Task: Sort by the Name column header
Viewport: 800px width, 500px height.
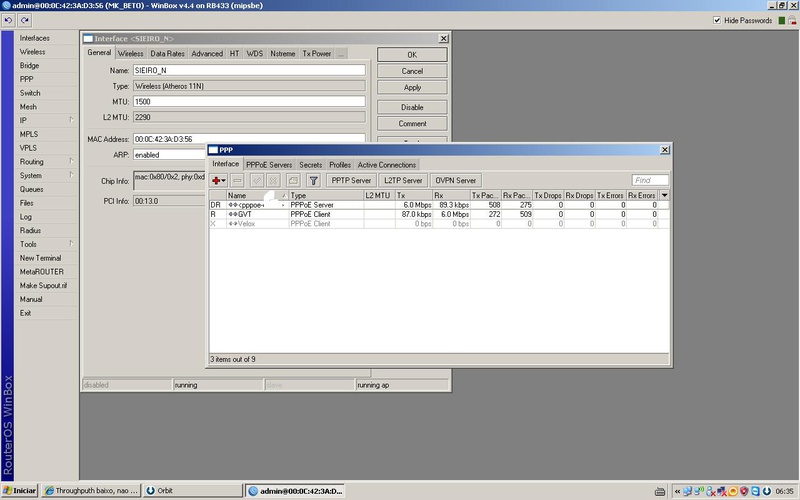Action: 257,195
